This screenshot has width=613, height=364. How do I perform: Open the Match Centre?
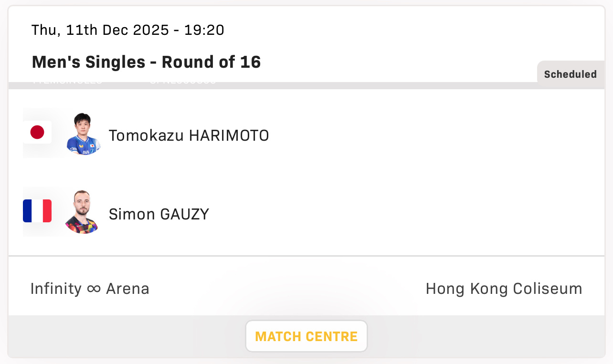coord(306,336)
